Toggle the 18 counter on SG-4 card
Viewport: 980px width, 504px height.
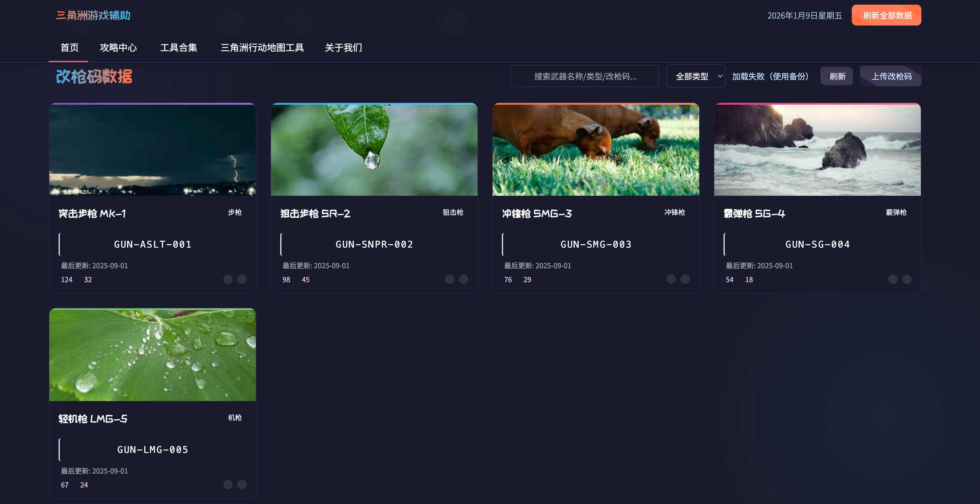coord(749,279)
